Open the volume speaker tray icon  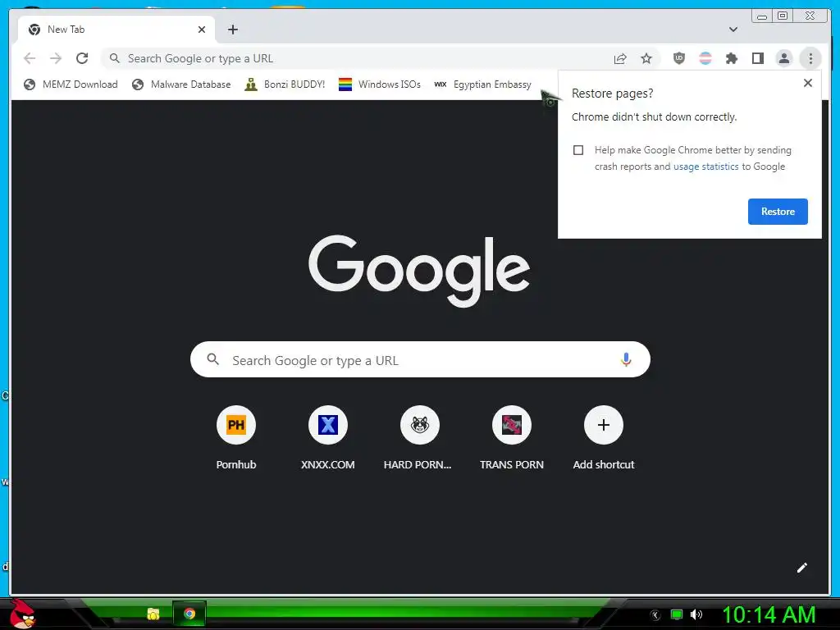click(x=696, y=614)
